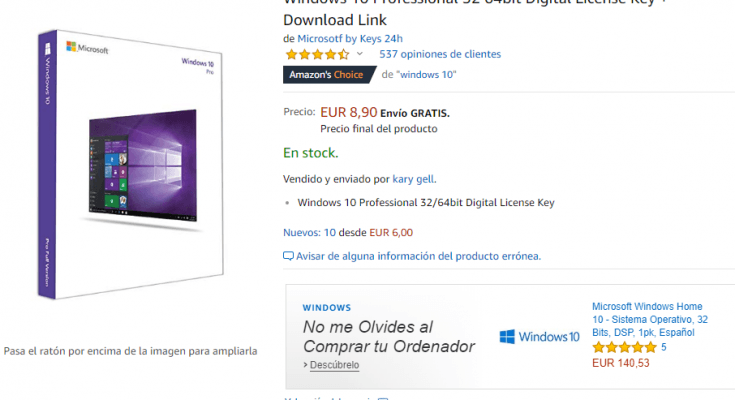Click the WINDOWS heading in banner
This screenshot has height=400, width=735.
coord(327,308)
